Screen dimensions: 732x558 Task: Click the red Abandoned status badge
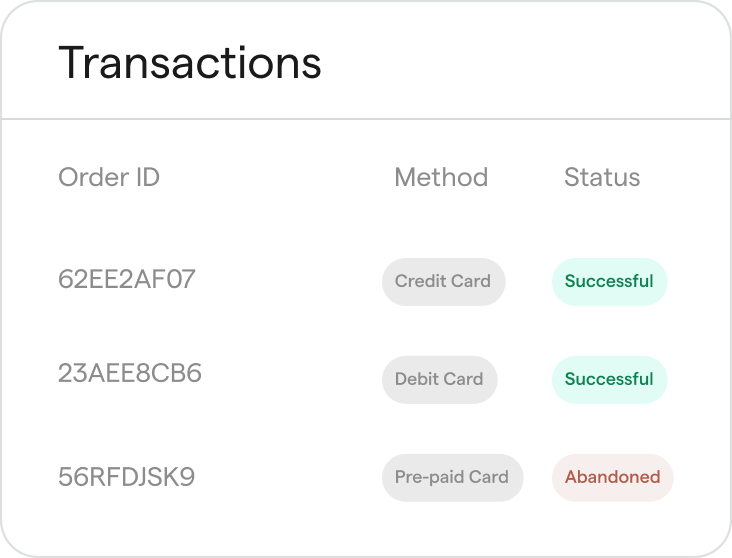612,477
